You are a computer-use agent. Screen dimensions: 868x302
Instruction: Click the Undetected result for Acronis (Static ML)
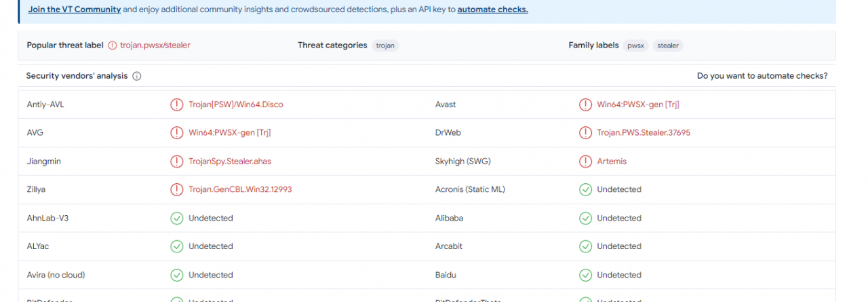[619, 189]
